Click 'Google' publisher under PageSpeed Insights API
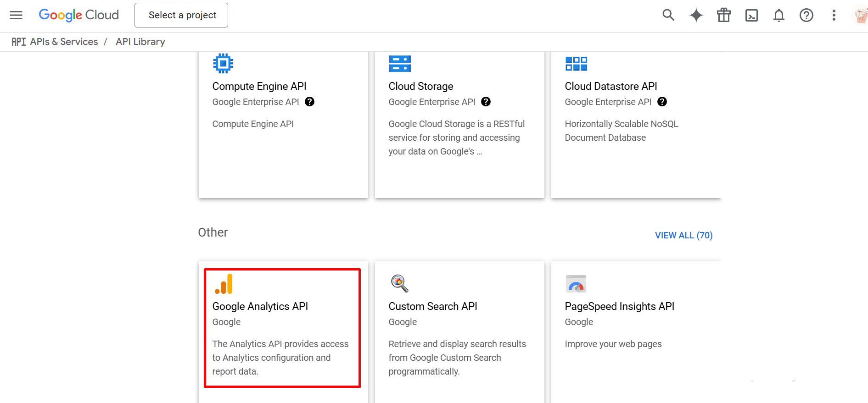 579,322
